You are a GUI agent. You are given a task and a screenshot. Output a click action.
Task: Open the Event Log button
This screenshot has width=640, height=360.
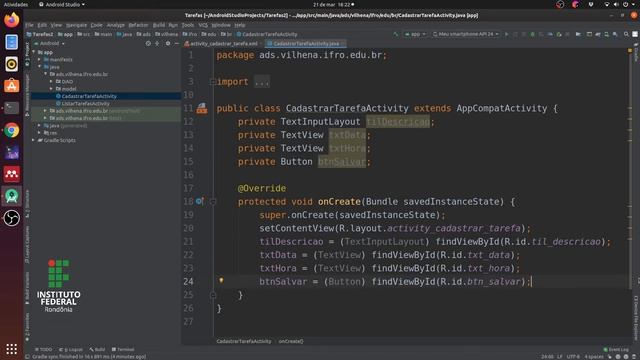616,349
